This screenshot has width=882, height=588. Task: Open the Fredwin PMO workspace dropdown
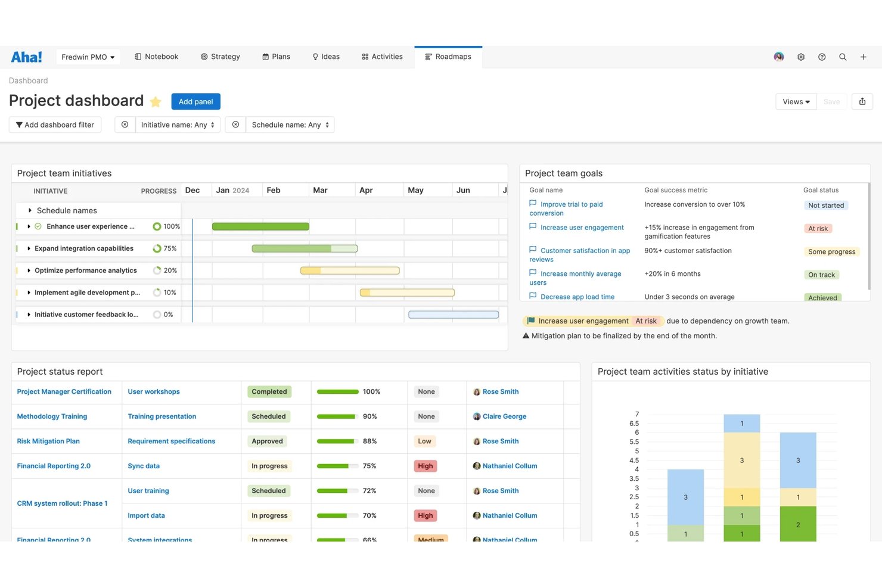point(88,57)
